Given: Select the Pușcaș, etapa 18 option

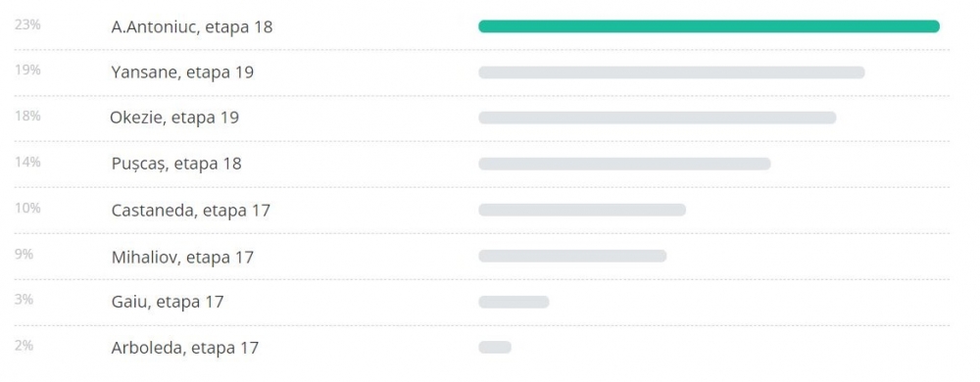Looking at the screenshot, I should coord(176,164).
